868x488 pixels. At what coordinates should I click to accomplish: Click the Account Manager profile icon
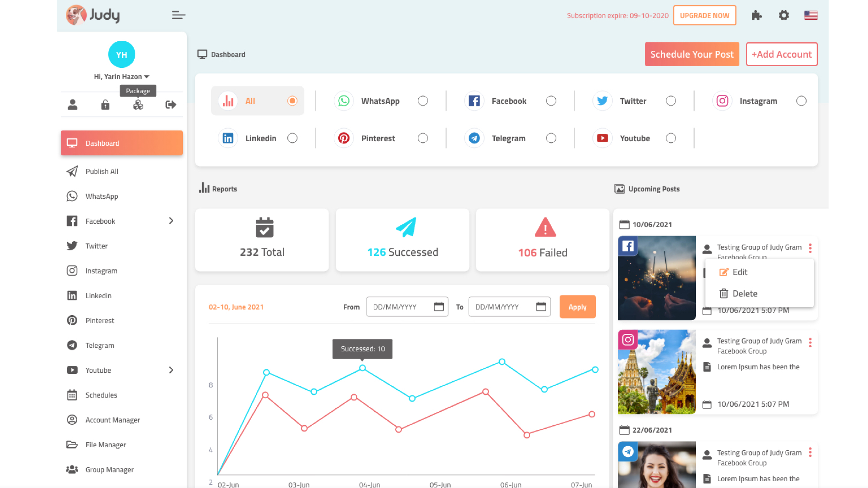[72, 420]
